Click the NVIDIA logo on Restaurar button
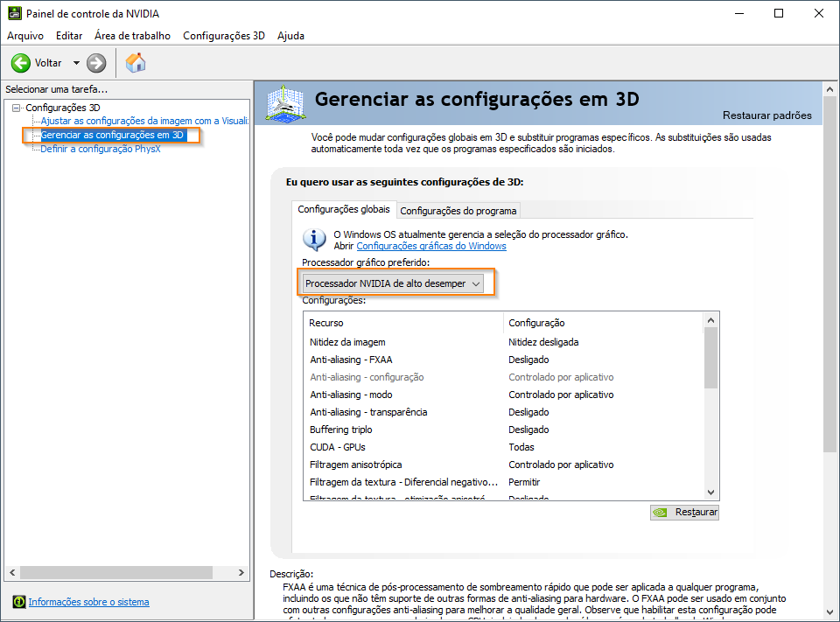Screen dimensions: 840x622 pos(662,513)
